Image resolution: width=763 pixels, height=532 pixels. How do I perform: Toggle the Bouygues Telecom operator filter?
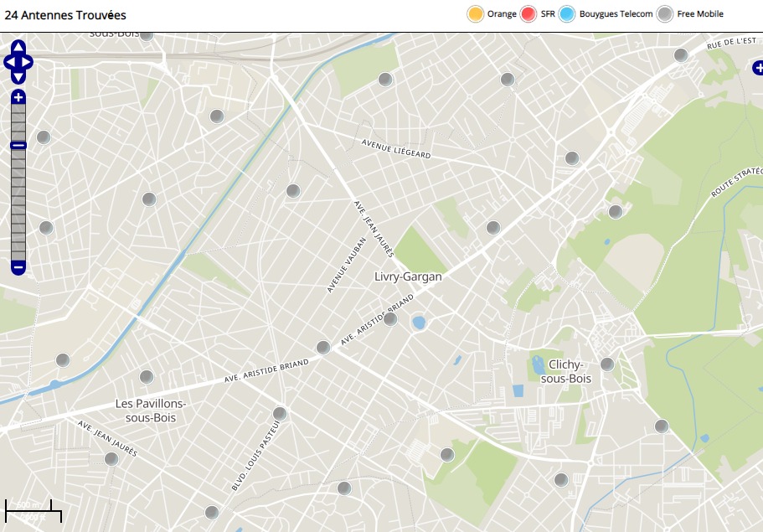tap(568, 14)
